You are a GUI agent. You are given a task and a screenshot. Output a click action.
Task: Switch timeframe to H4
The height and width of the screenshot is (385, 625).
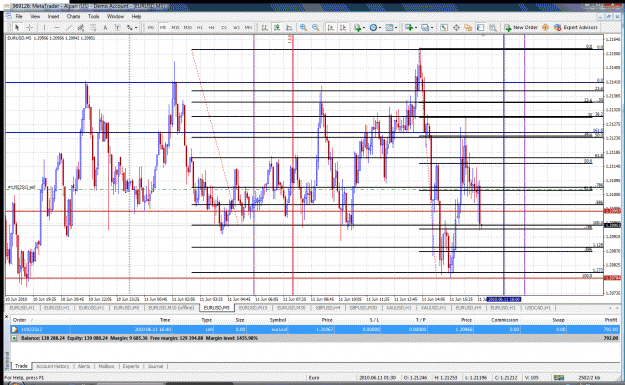point(212,28)
